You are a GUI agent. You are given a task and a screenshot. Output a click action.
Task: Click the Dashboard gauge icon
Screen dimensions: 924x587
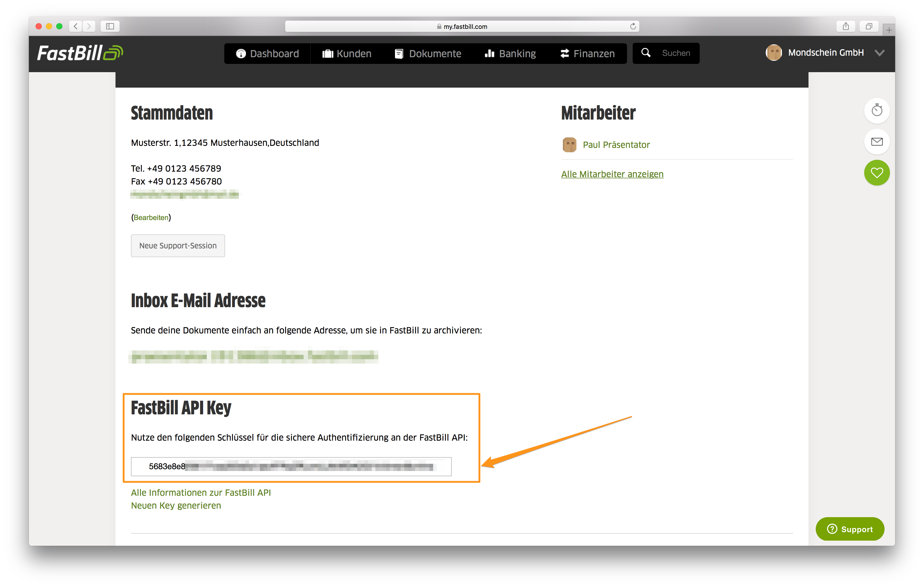(241, 53)
